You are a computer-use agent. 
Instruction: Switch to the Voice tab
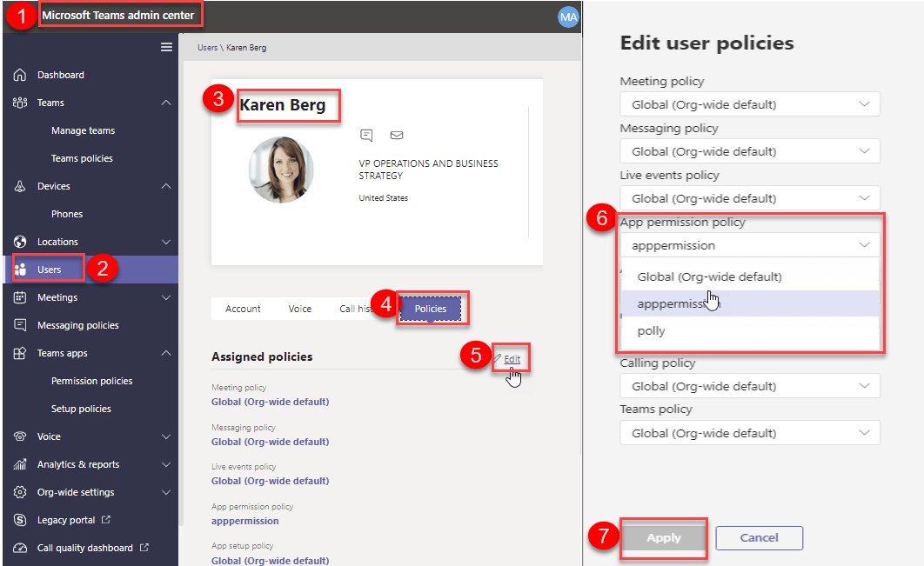click(x=300, y=309)
